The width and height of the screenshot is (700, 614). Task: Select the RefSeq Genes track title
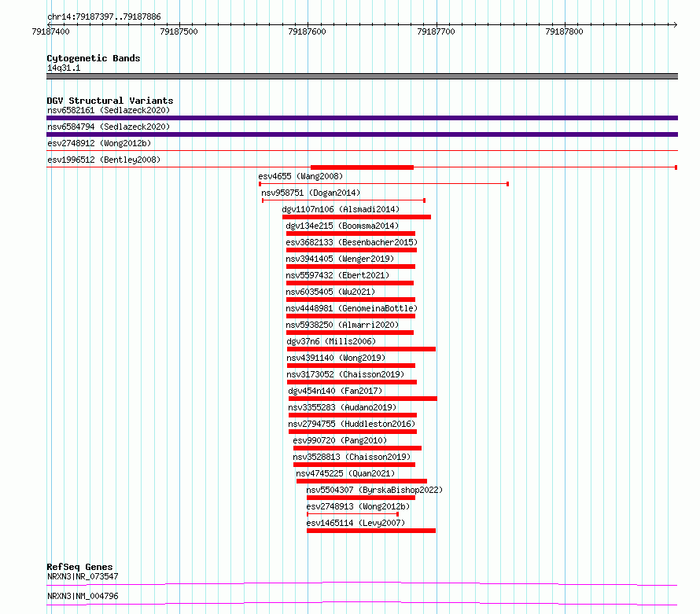point(80,567)
